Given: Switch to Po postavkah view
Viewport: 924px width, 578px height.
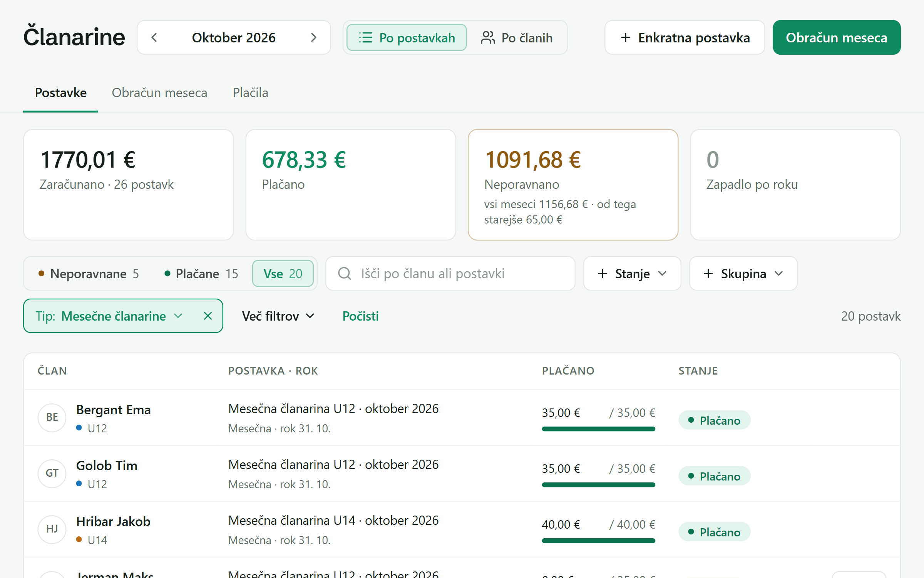Looking at the screenshot, I should (407, 37).
